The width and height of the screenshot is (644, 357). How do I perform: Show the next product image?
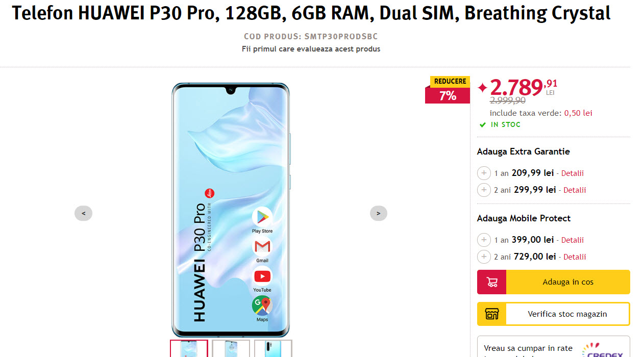coord(378,213)
